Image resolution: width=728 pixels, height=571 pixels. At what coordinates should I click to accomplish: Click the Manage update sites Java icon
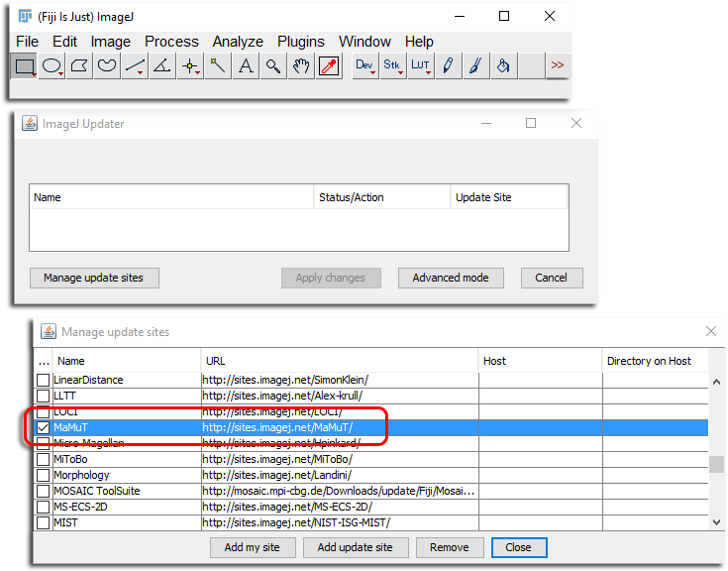49,331
